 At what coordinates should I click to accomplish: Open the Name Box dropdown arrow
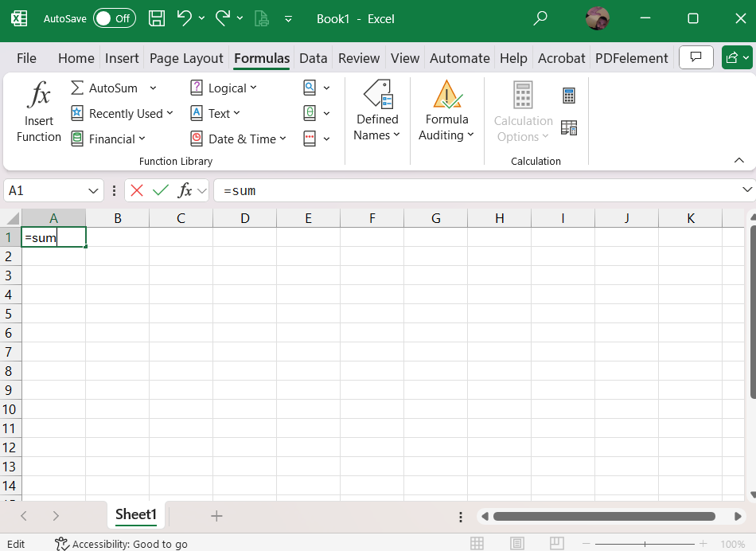coord(94,190)
